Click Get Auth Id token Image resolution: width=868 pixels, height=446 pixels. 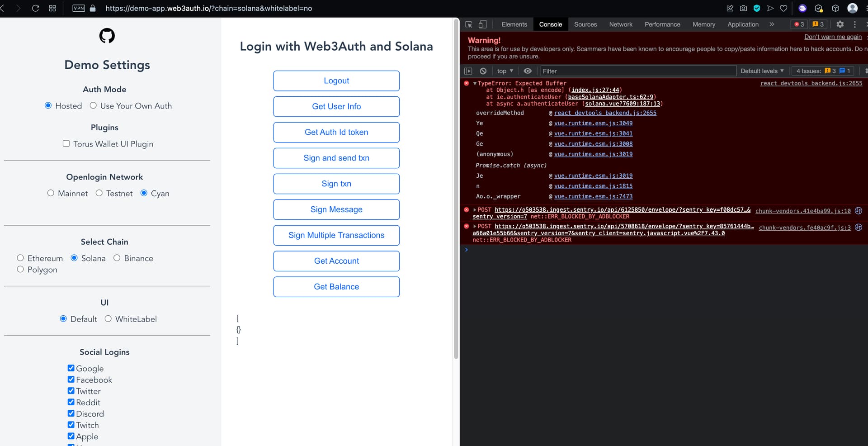click(x=336, y=132)
